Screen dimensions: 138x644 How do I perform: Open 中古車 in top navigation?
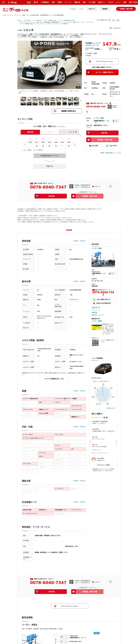click(29, 2)
